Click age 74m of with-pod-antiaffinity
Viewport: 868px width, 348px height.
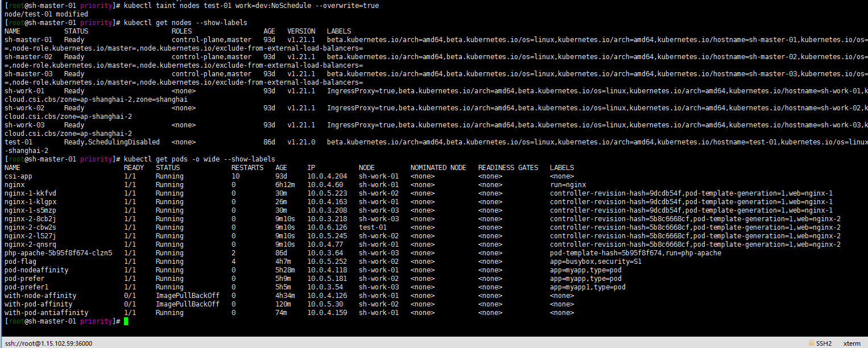coord(281,312)
